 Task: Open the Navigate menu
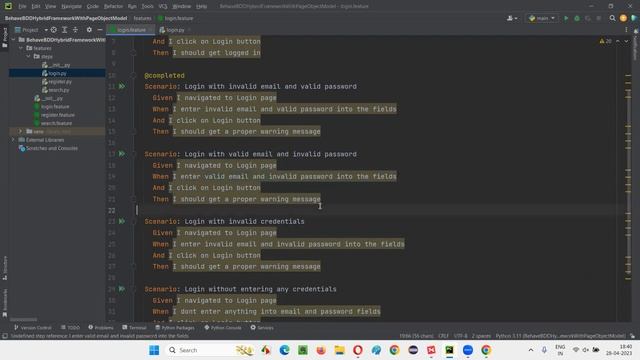(x=71, y=7)
